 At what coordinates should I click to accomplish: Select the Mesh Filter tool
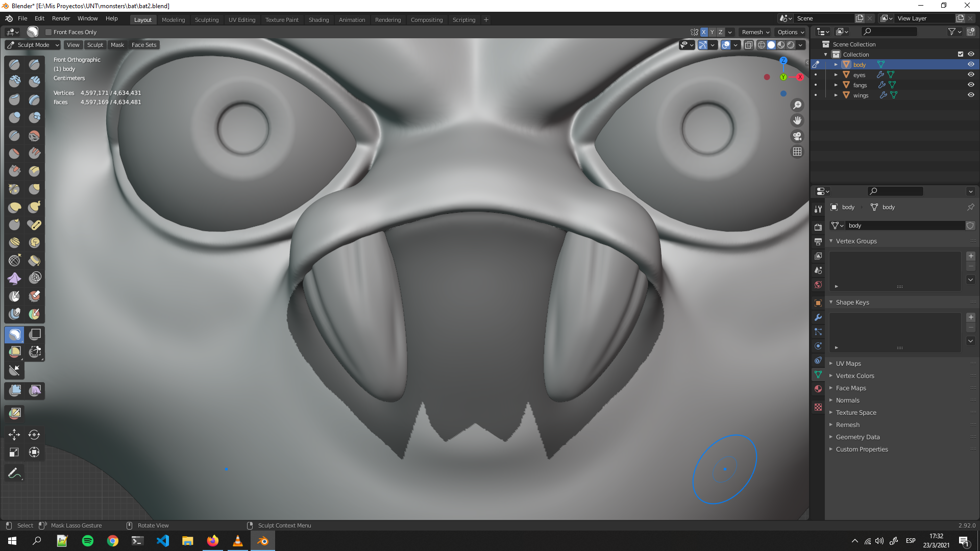point(14,391)
